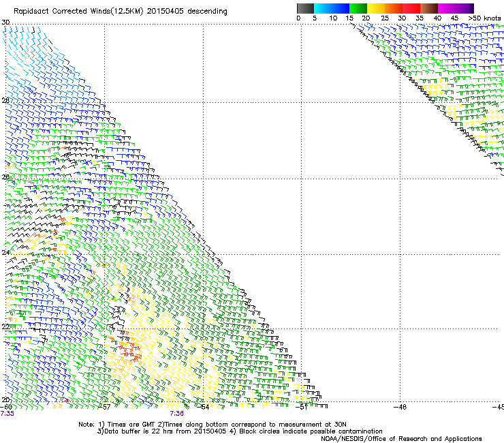Click the purple '7:36' time label
This screenshot has width=504, height=443.
click(177, 414)
